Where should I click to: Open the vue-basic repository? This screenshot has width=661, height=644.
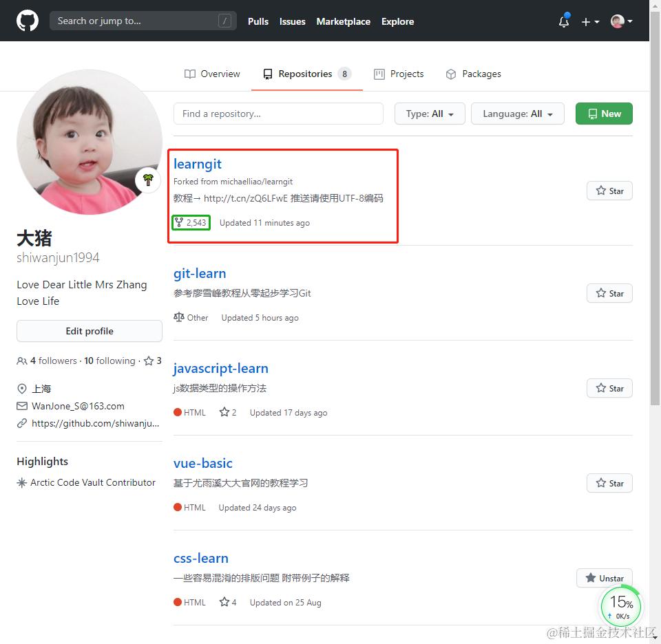click(x=202, y=463)
